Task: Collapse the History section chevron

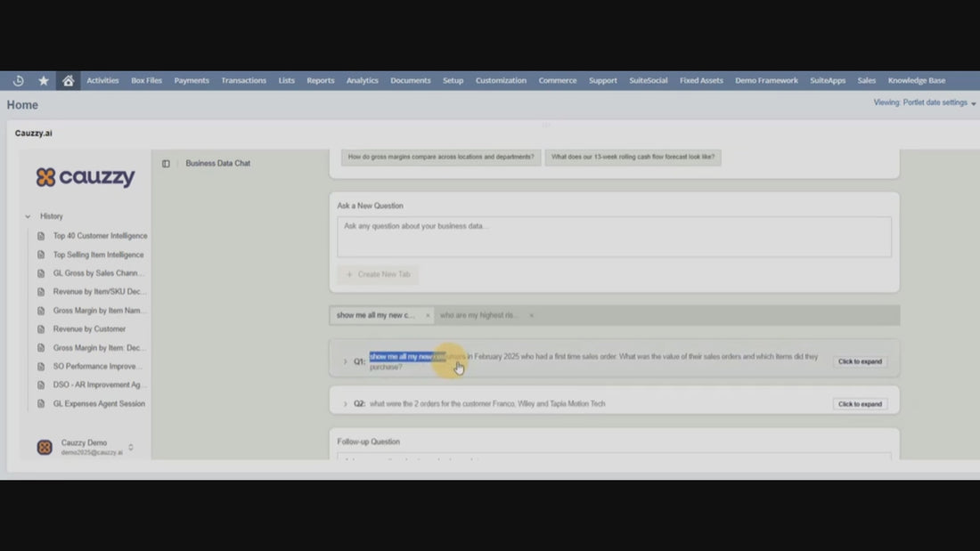Action: 28,216
